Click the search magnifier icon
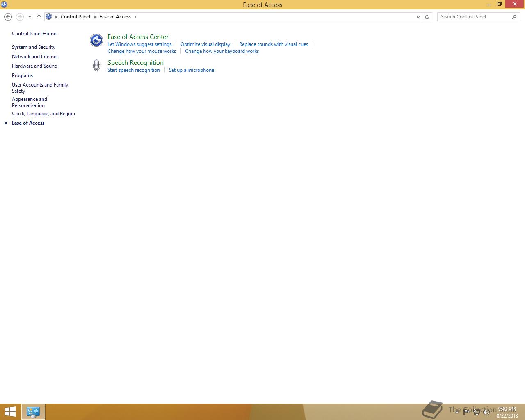Viewport: 525px width, 420px height. 514,17
